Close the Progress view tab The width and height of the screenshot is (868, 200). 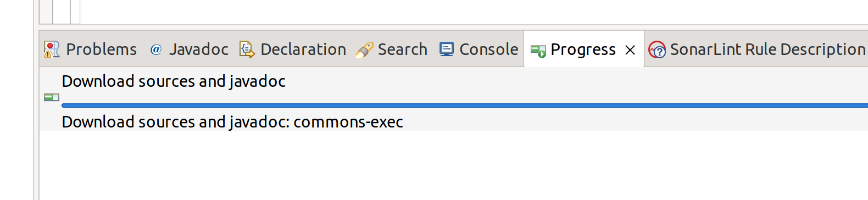[x=630, y=50]
